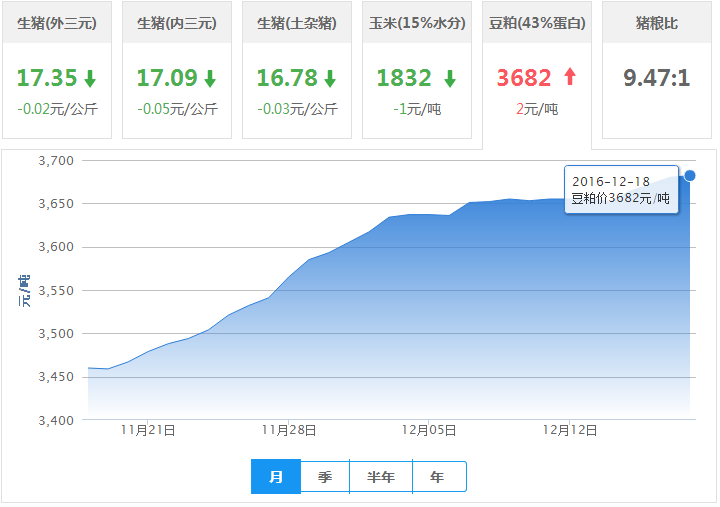Viewport: 720px width, 507px height.
Task: Click the down arrow beside 17.35
Action: [x=90, y=79]
